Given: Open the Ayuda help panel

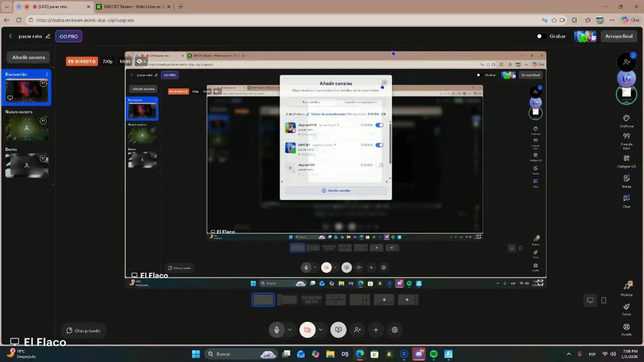Looking at the screenshot, I should tap(626, 329).
